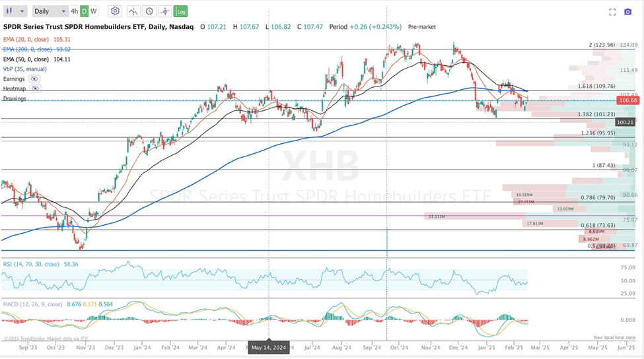Click the May 14, 2024 date marker

click(269, 348)
